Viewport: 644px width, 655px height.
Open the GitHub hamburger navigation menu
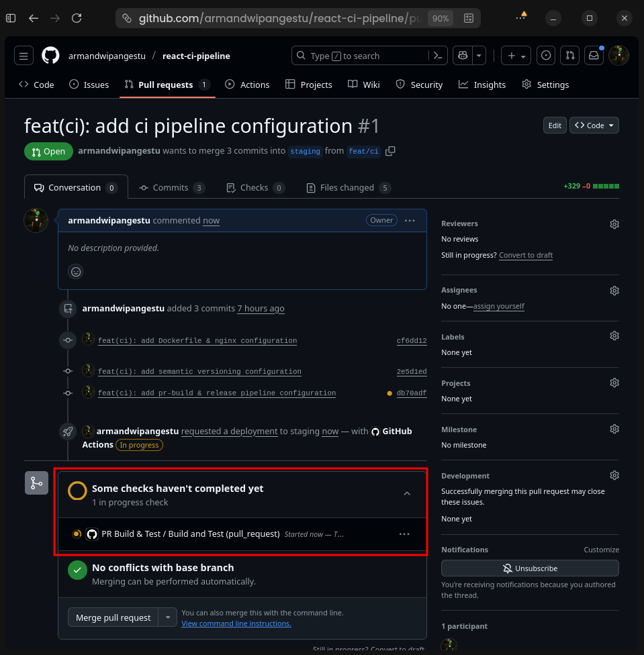pyautogui.click(x=24, y=56)
